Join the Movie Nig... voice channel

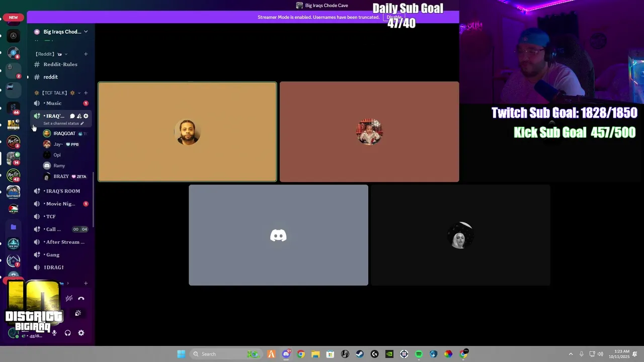(x=60, y=204)
